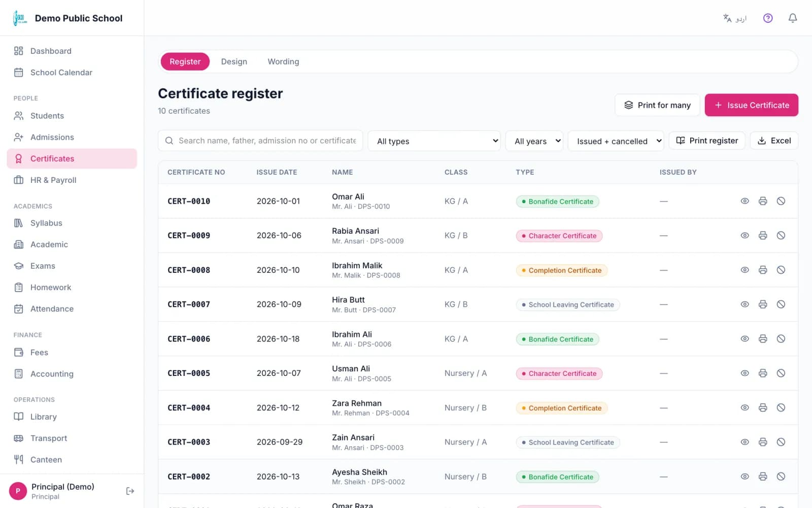Open the help question-mark icon
This screenshot has height=508, width=812.
coord(768,18)
